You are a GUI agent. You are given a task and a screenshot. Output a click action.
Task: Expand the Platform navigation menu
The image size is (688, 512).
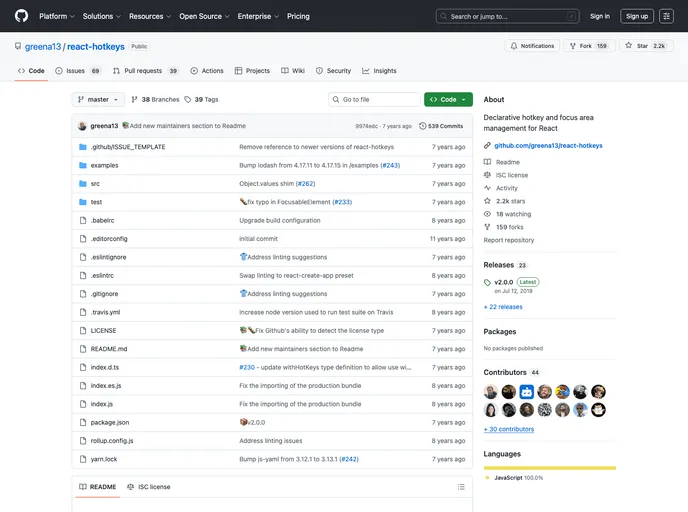coord(56,16)
